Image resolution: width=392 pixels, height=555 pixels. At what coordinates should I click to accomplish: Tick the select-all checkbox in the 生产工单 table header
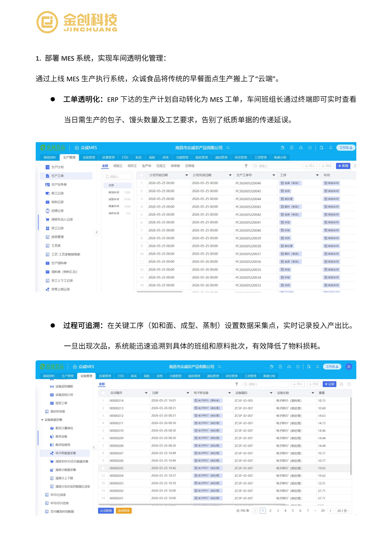click(x=142, y=175)
